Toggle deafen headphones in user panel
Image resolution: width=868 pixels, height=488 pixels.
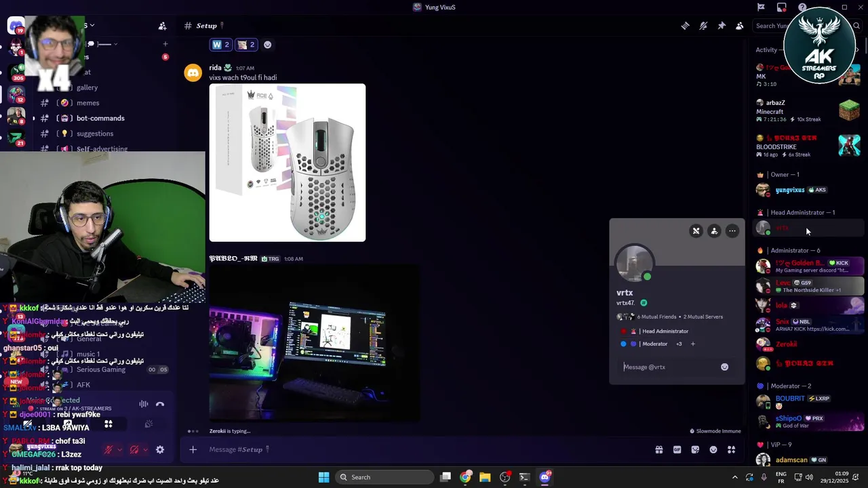click(x=134, y=449)
